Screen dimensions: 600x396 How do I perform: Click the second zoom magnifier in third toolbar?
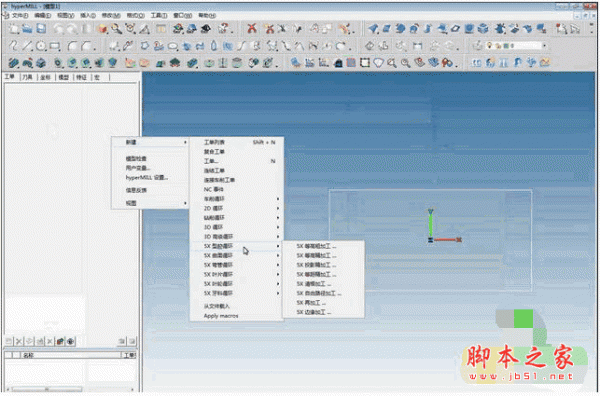[406, 63]
